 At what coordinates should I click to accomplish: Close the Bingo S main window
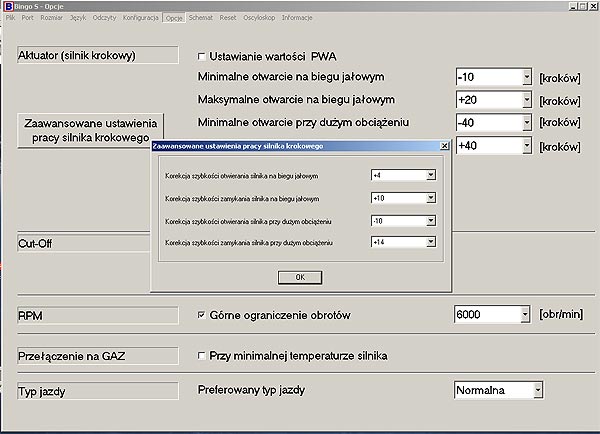coord(593,6)
